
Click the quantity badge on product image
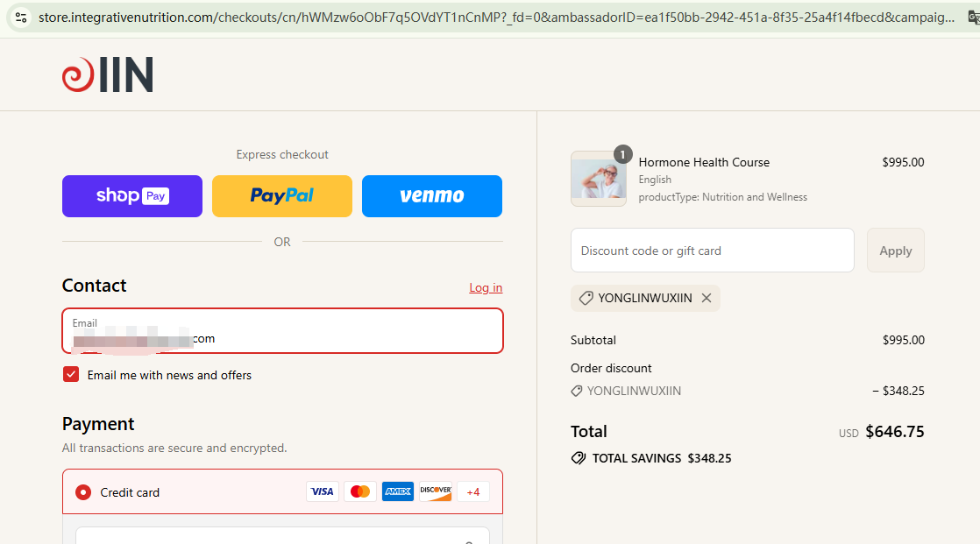[x=622, y=154]
